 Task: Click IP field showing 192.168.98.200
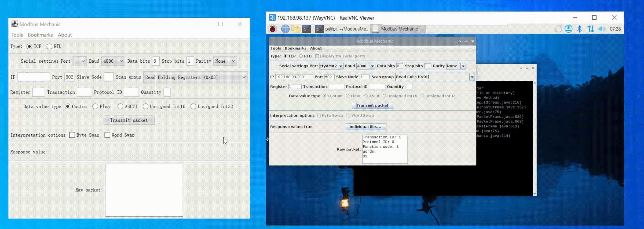294,77
